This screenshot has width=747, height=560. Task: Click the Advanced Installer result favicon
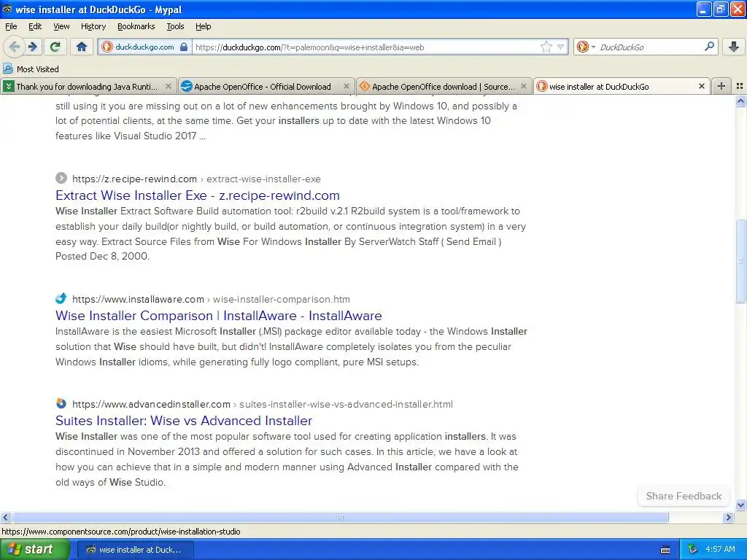(61, 403)
